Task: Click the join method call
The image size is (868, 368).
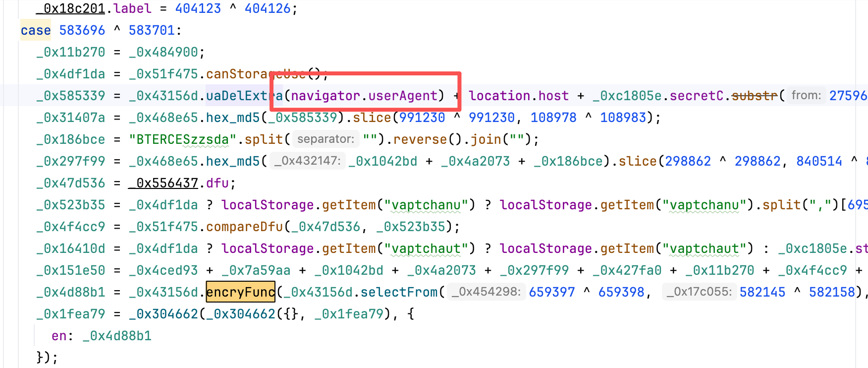Action: tap(486, 139)
